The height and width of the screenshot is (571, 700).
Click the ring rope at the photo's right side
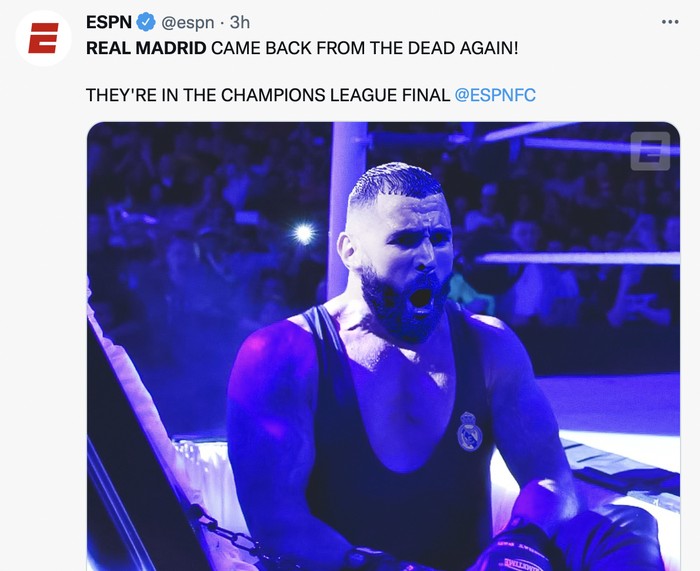click(x=578, y=258)
